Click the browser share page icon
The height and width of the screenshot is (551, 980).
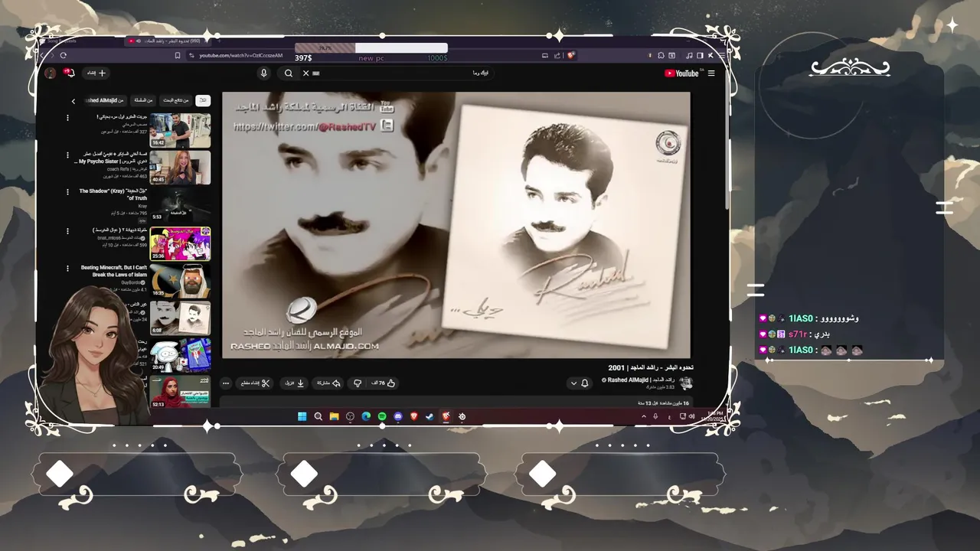(557, 55)
